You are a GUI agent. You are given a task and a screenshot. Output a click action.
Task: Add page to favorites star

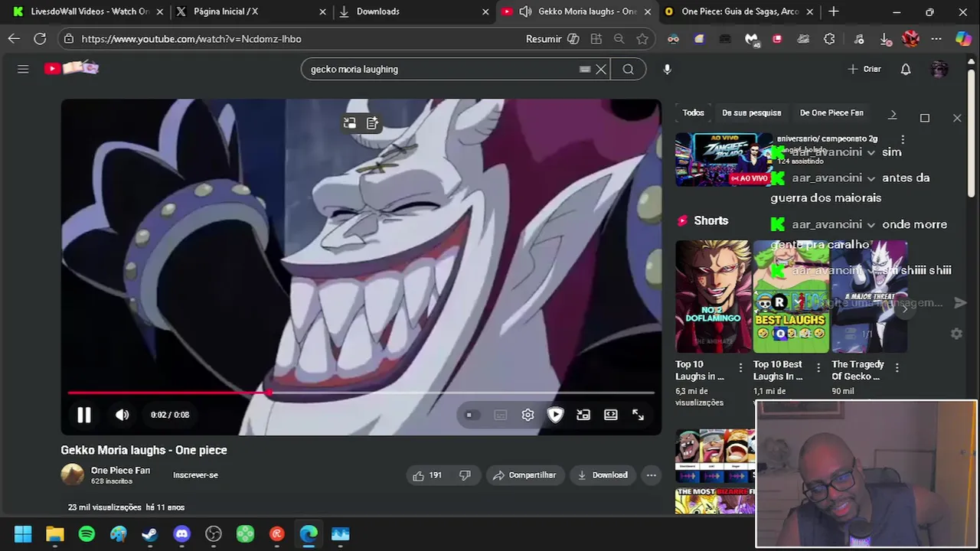point(642,39)
